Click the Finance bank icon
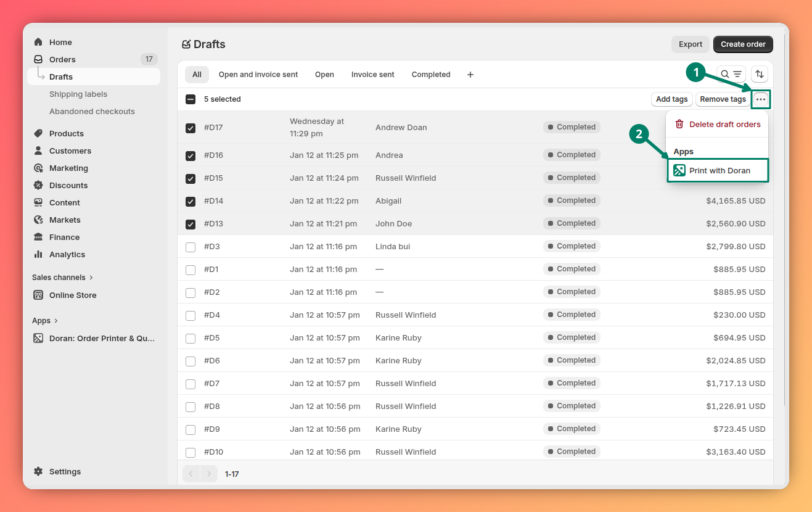The height and width of the screenshot is (512, 812). pos(38,237)
